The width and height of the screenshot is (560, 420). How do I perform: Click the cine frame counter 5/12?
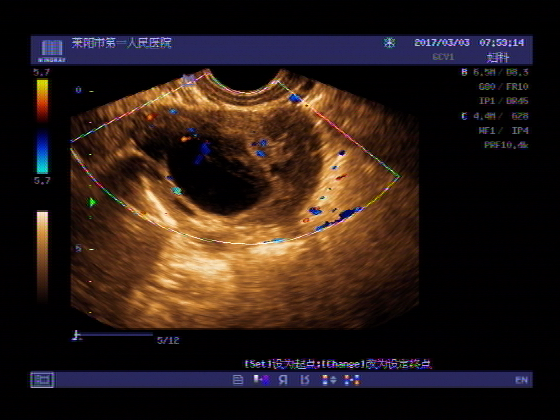(168, 340)
